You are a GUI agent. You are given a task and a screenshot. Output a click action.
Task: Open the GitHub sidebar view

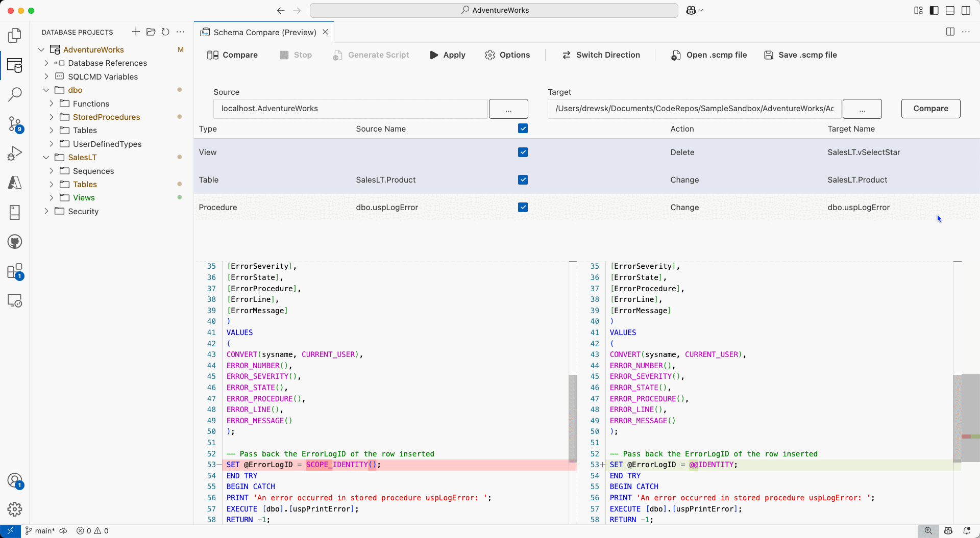(x=15, y=242)
